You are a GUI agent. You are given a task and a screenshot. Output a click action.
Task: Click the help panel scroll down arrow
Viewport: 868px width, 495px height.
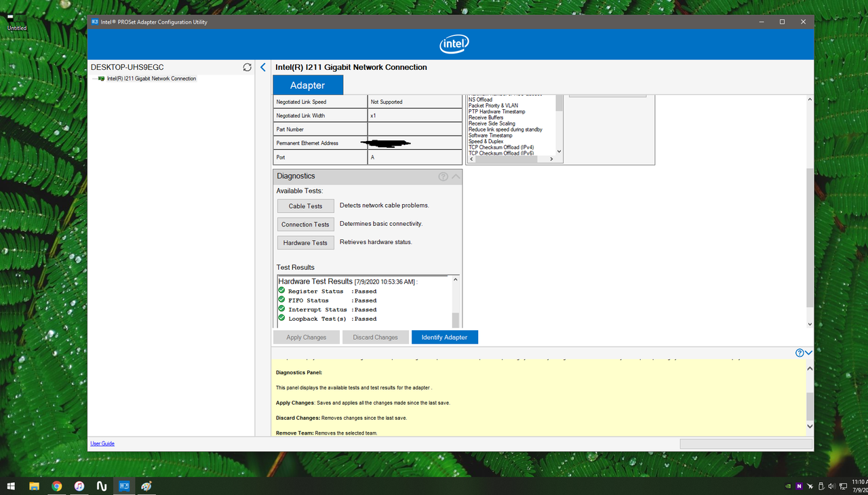pyautogui.click(x=810, y=427)
